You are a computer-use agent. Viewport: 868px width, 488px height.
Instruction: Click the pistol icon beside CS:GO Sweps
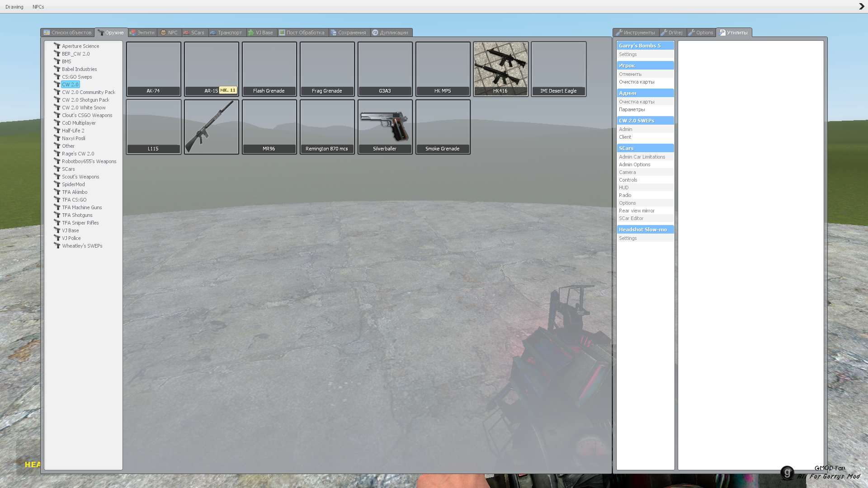(57, 76)
